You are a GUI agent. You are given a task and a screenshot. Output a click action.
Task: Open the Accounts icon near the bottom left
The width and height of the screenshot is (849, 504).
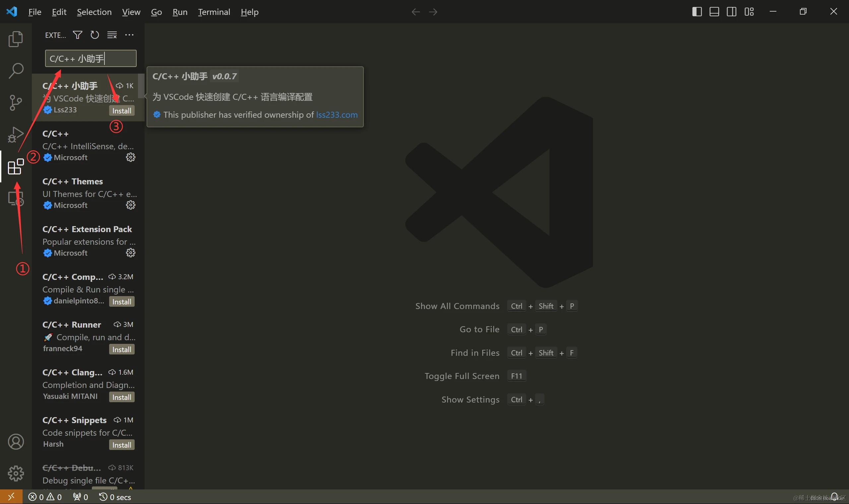(x=15, y=442)
